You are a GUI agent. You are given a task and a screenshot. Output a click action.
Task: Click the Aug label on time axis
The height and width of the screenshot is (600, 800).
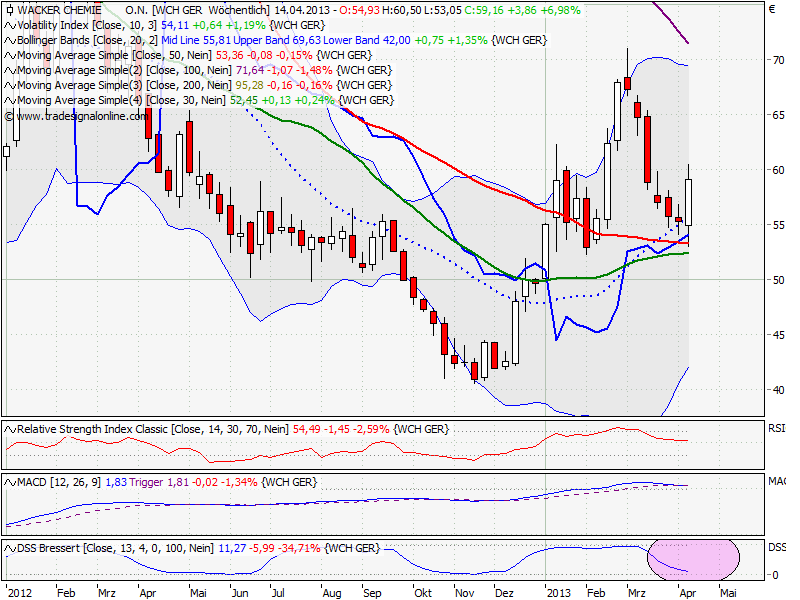pos(332,593)
